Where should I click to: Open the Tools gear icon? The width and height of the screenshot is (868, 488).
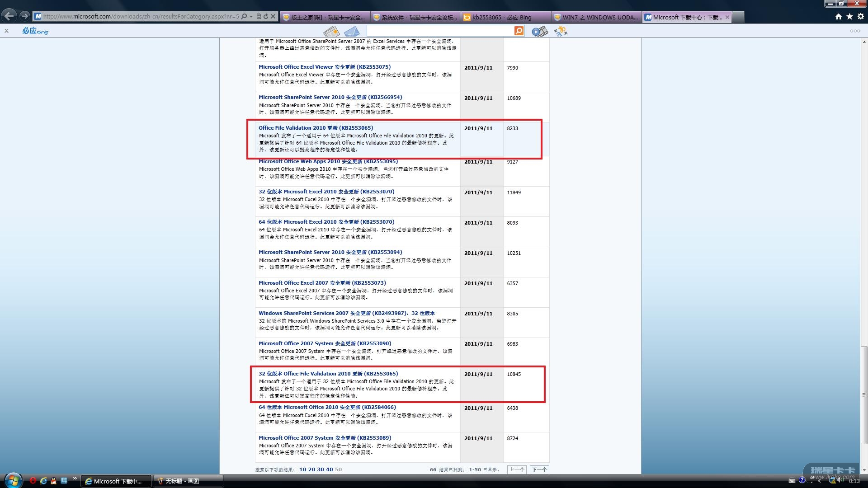tap(860, 17)
